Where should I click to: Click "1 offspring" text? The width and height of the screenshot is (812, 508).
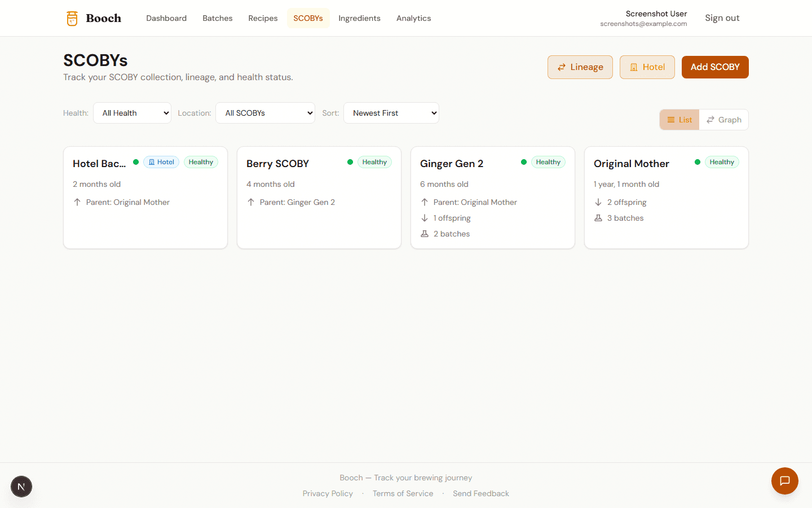pyautogui.click(x=452, y=218)
